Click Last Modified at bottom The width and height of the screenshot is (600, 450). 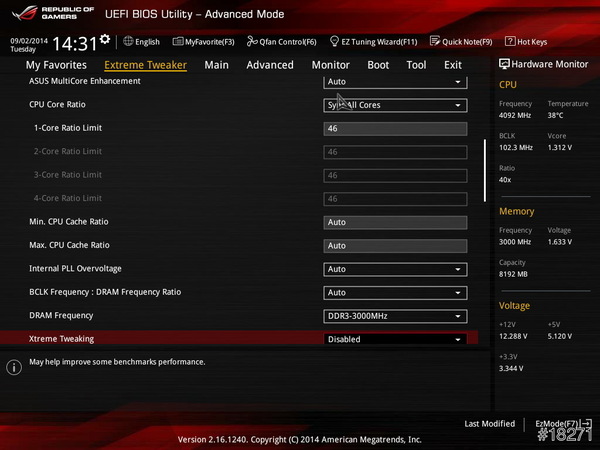[489, 424]
